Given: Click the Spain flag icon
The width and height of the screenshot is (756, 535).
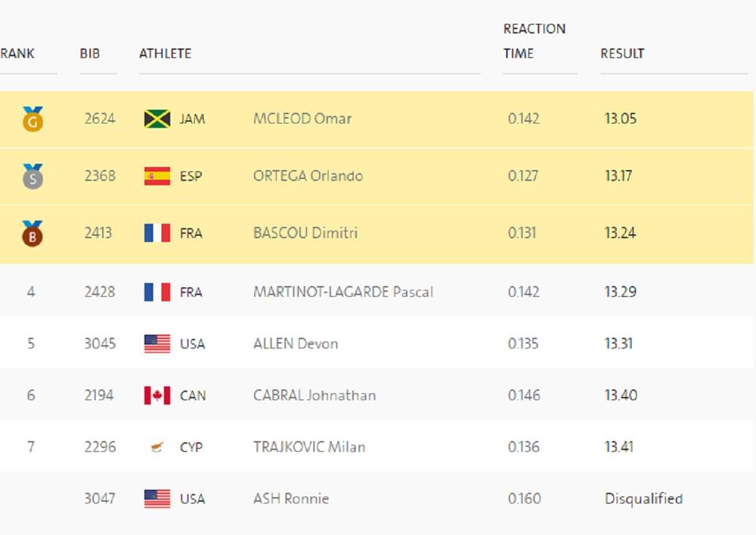Looking at the screenshot, I should click(x=157, y=176).
